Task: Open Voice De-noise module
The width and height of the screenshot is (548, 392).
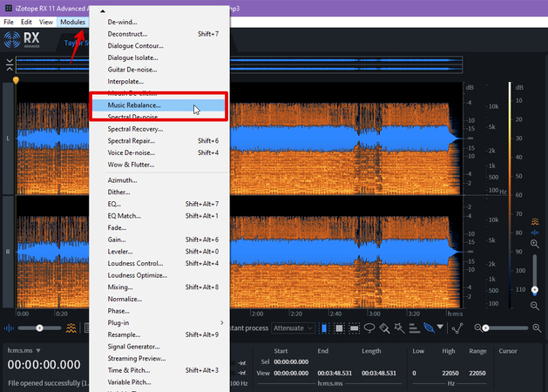Action: [159, 152]
